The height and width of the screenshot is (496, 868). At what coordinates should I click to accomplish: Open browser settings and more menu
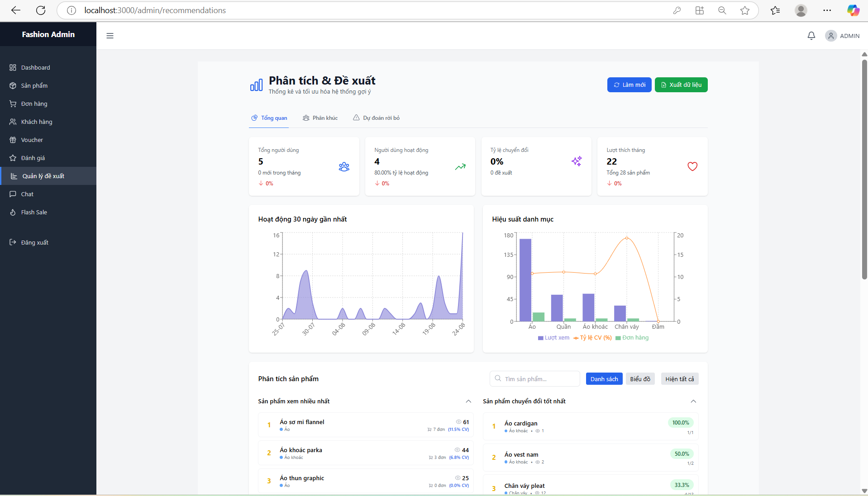(827, 10)
